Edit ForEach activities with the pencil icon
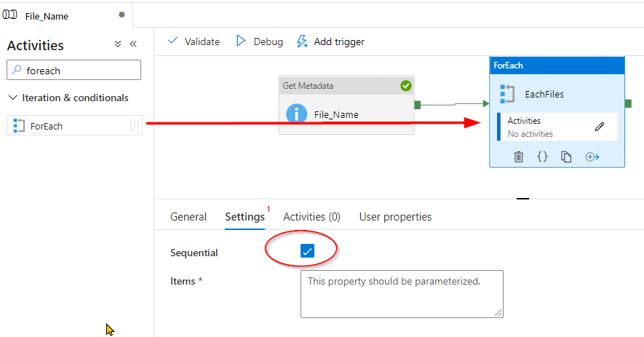644x337 pixels. click(600, 127)
